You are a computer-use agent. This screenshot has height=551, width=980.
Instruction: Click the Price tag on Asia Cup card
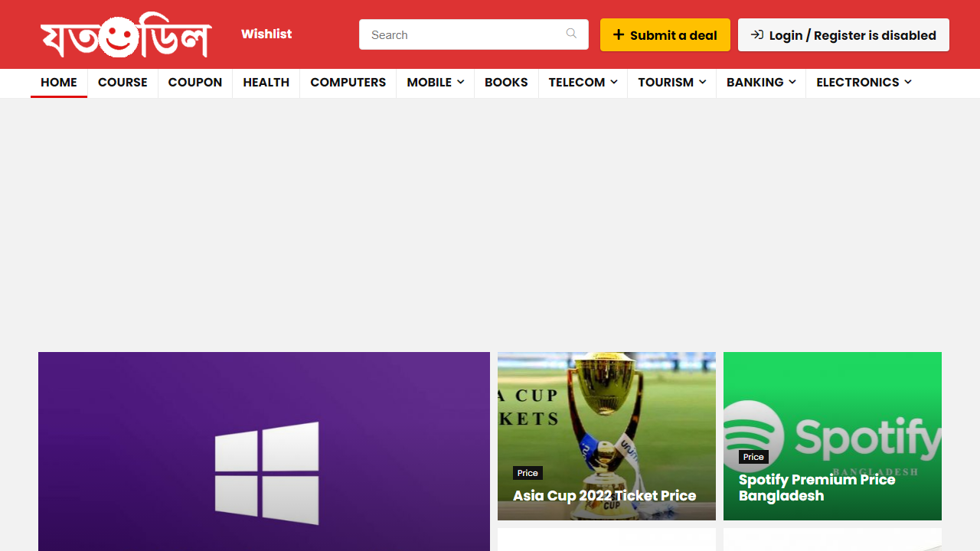[528, 473]
